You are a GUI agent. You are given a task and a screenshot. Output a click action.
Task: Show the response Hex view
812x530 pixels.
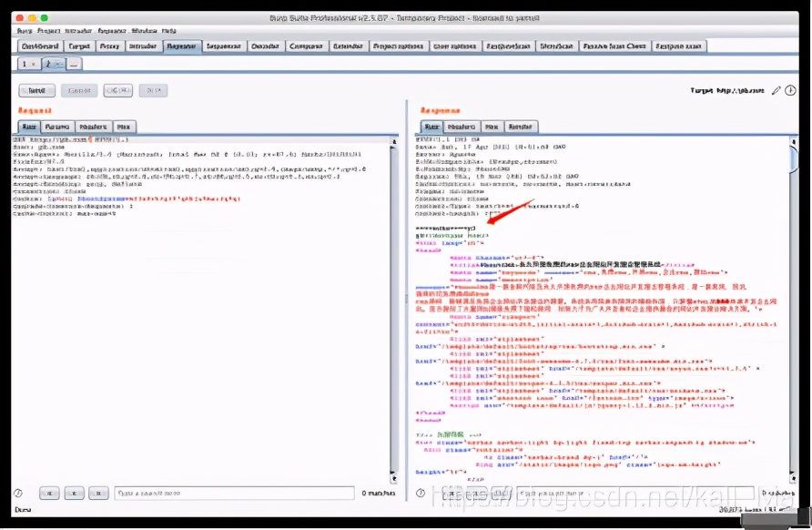[x=492, y=127]
